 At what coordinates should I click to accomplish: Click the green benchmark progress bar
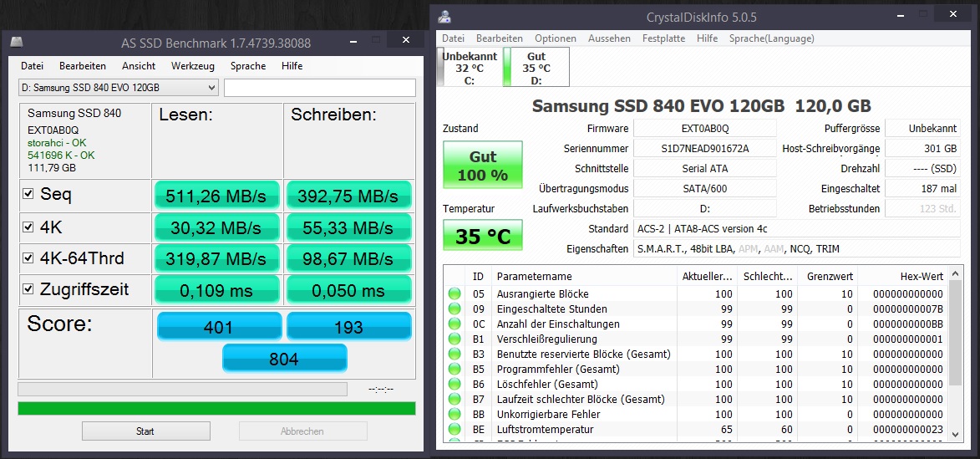217,408
